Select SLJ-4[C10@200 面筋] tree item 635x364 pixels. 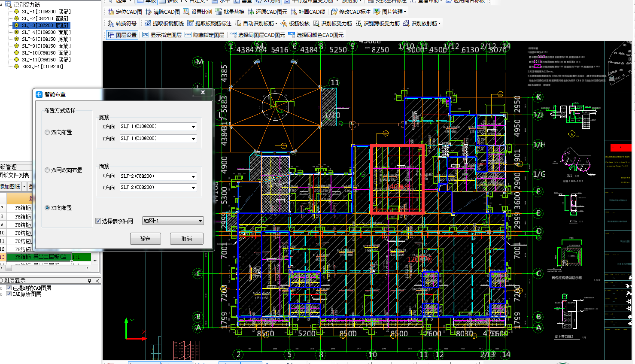(x=46, y=32)
